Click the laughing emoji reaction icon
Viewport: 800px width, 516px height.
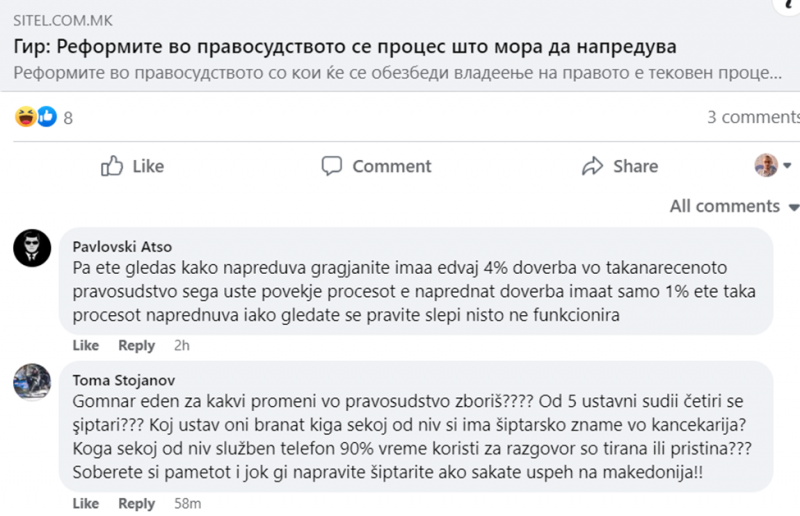coord(25,117)
